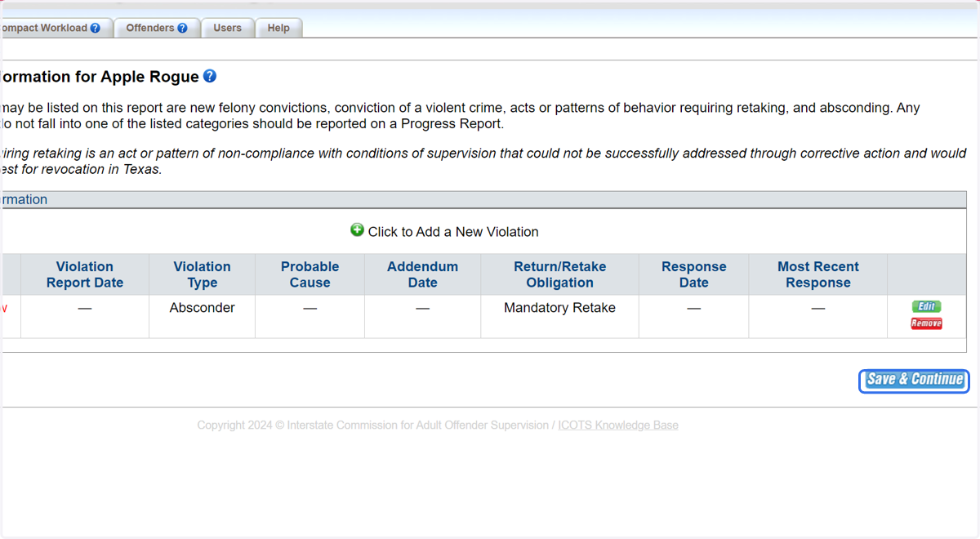Open the Help tab
980x539 pixels.
coord(278,28)
